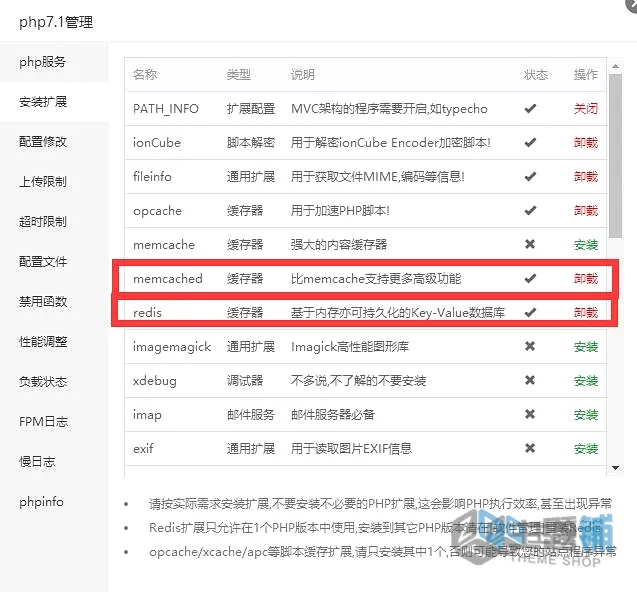Uninstall the opcache extension
Viewport: 637px width, 592px height.
pyautogui.click(x=585, y=211)
